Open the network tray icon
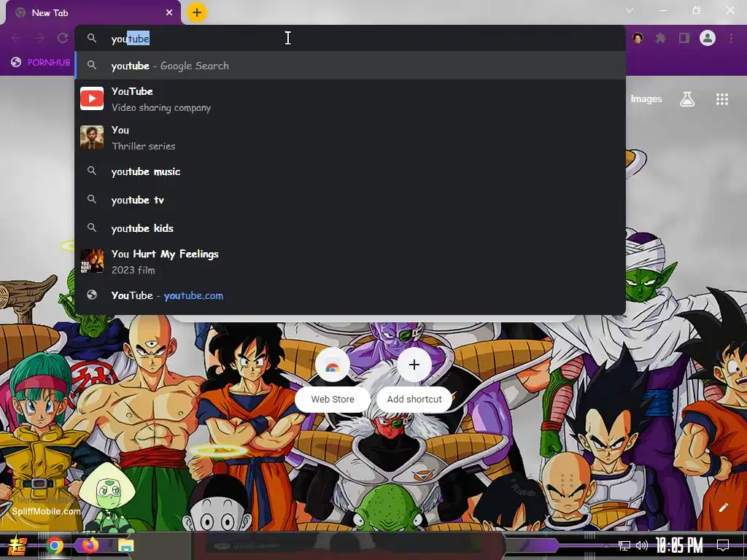The image size is (747, 560). coord(624,545)
